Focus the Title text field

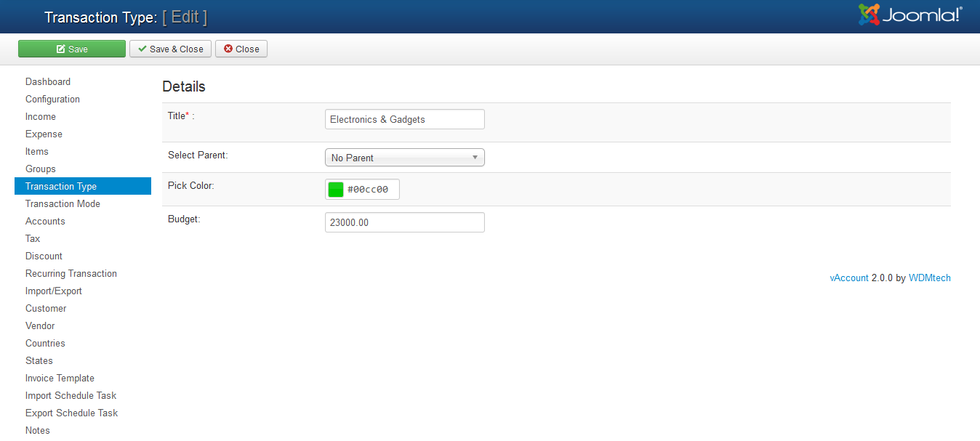[404, 119]
